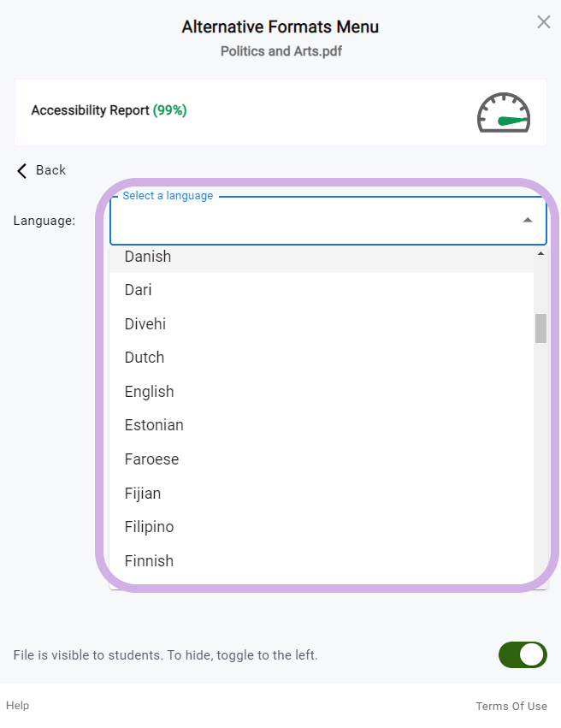Select Dutch in the dropdown list
Screen dimensions: 561x728
[x=322, y=358]
